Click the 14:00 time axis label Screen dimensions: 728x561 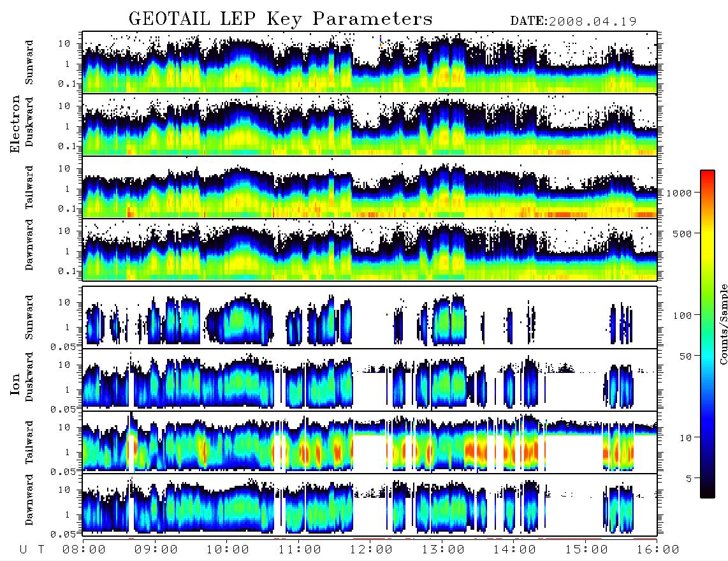tap(514, 550)
